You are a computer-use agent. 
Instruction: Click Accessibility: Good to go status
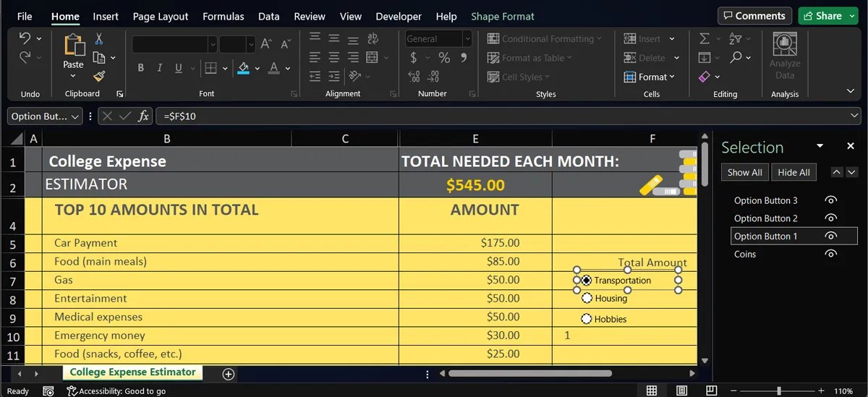[x=116, y=391]
